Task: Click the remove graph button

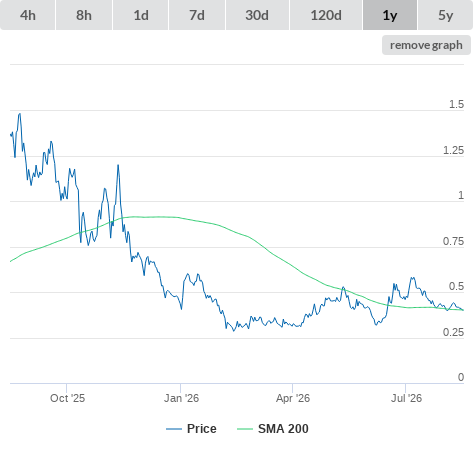Action: coord(426,45)
